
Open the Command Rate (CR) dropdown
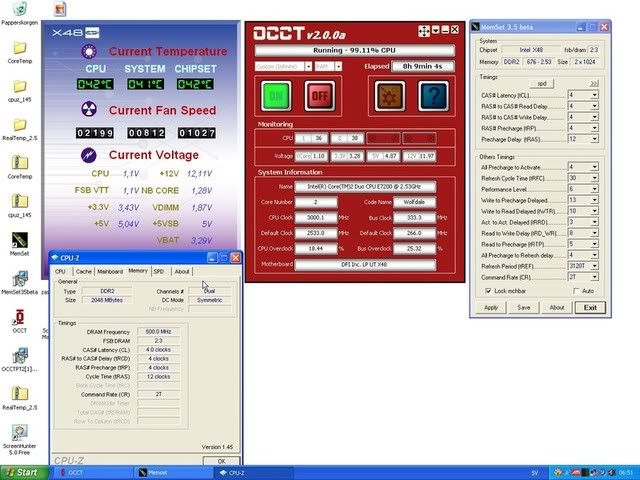tap(595, 276)
